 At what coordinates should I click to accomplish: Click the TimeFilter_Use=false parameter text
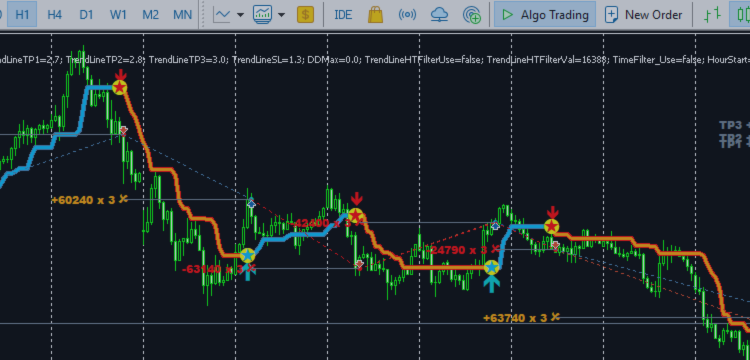click(658, 60)
